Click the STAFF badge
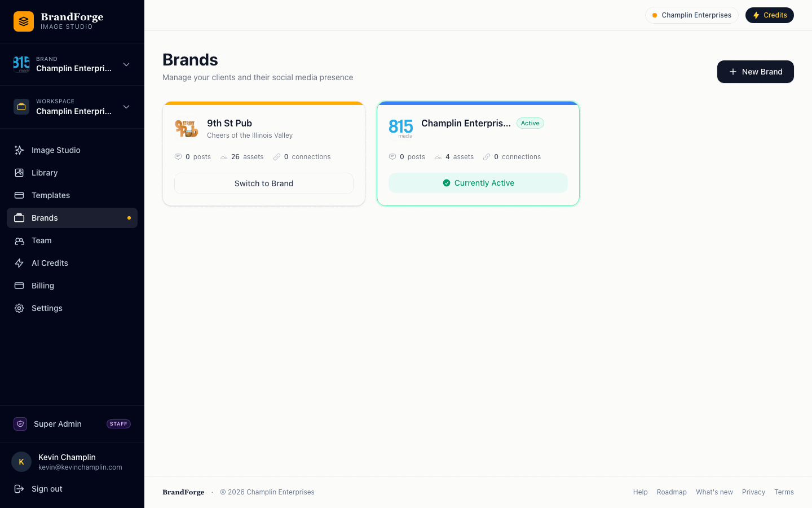 point(118,424)
